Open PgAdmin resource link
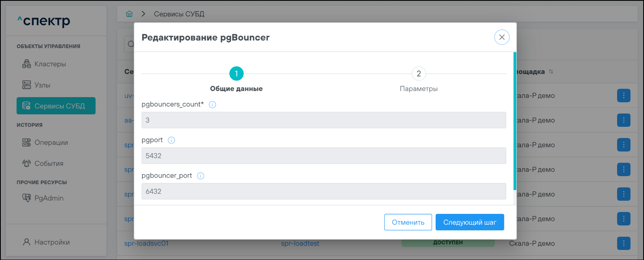 pos(49,198)
